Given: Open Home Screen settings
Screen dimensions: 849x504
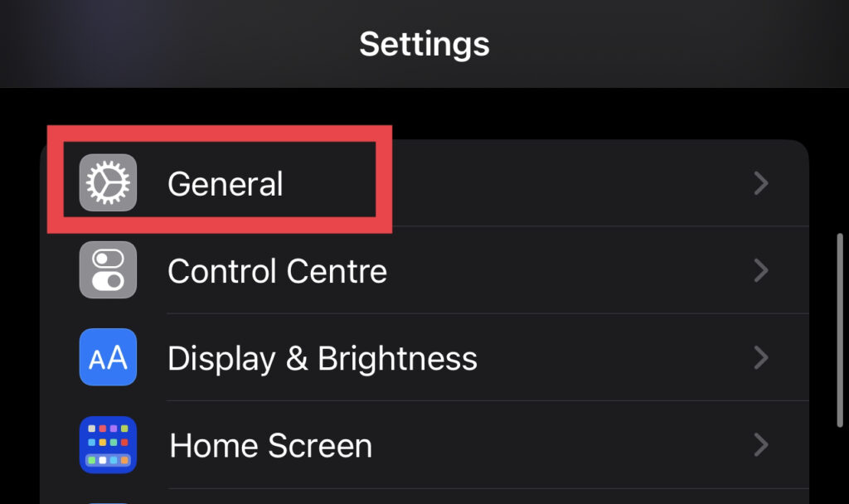Looking at the screenshot, I should coord(332,445).
